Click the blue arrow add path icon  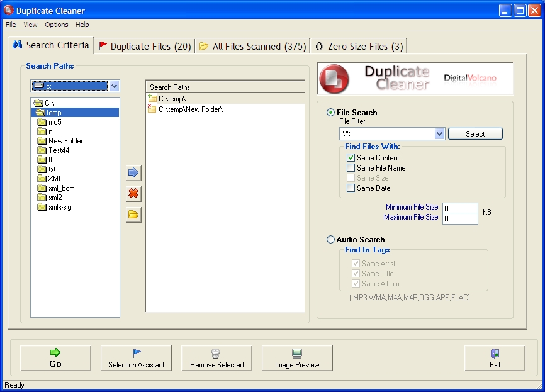[133, 173]
